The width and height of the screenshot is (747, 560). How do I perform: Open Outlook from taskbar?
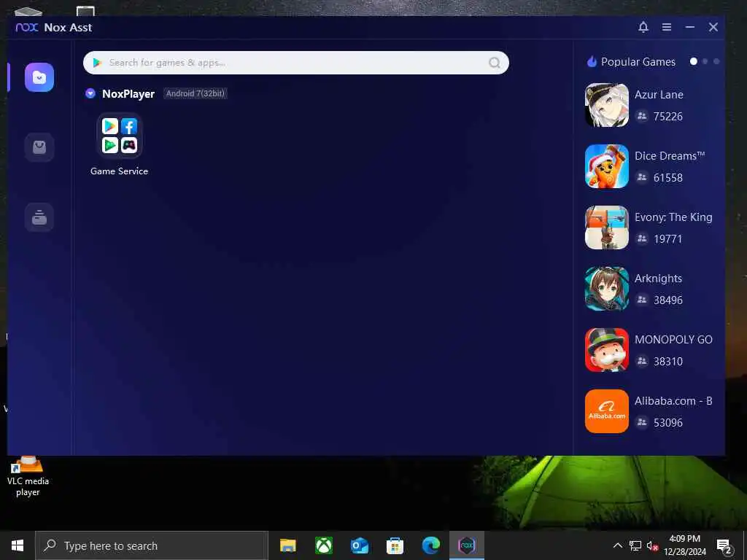359,545
